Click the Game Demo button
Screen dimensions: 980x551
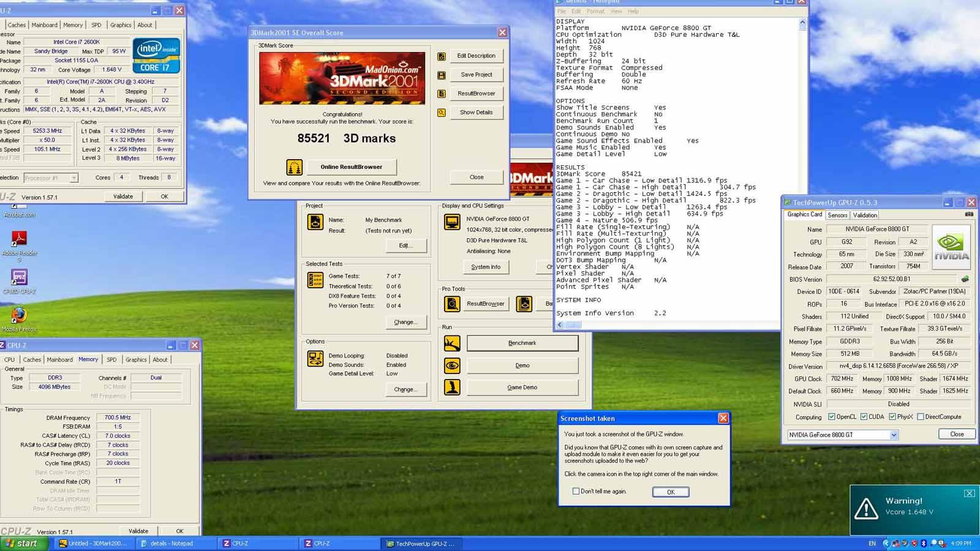[522, 388]
